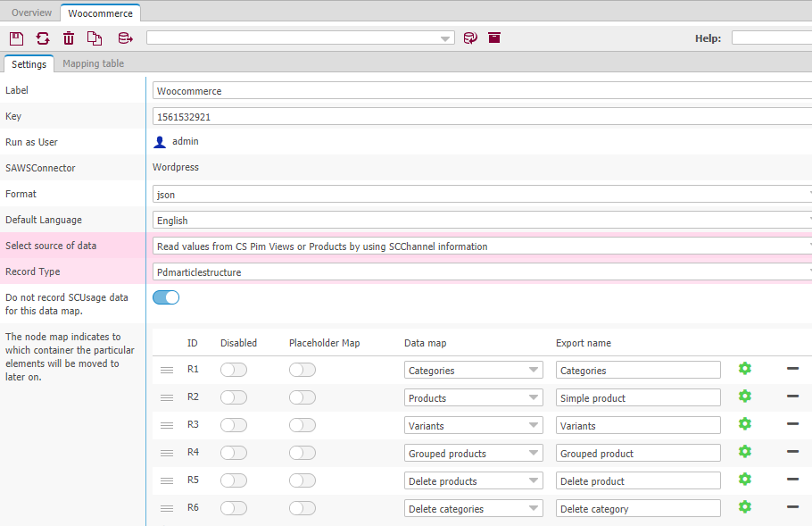The image size is (812, 526).
Task: Remove row R3 with minus icon
Action: point(792,424)
